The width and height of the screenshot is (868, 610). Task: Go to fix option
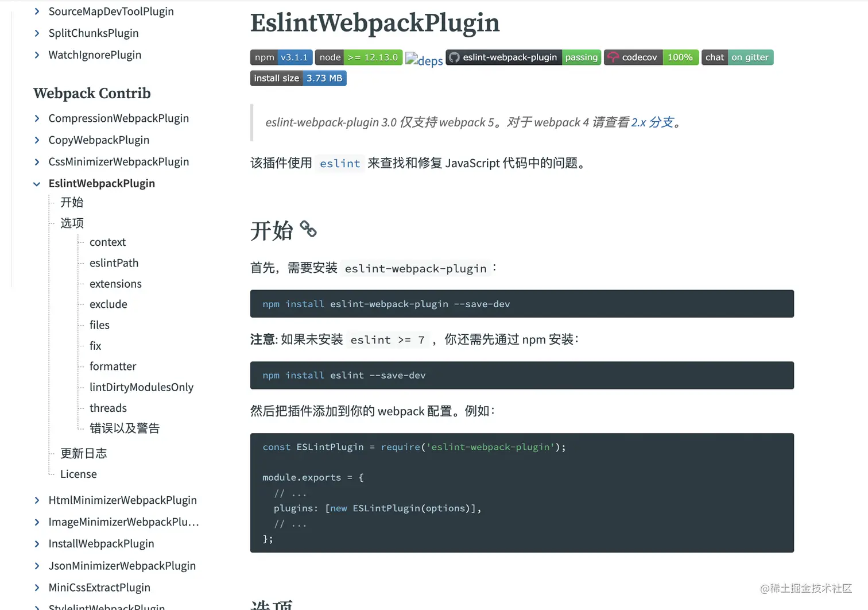coord(95,346)
